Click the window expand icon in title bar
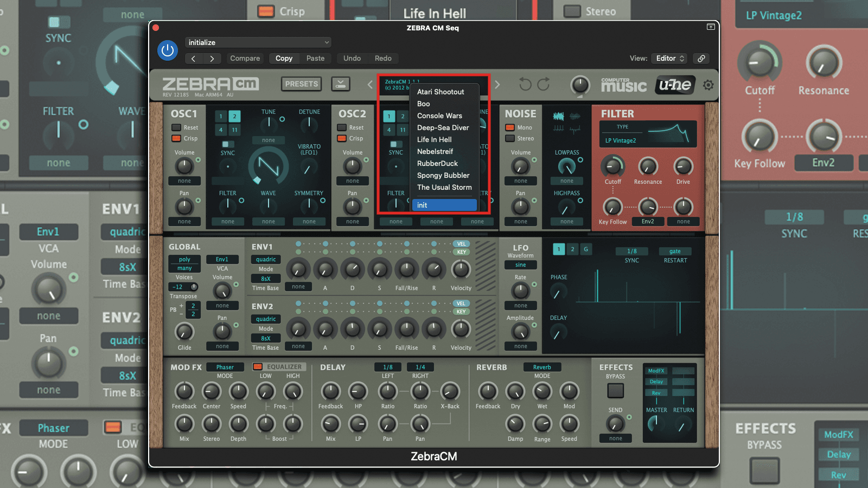This screenshot has width=868, height=488. tap(710, 27)
